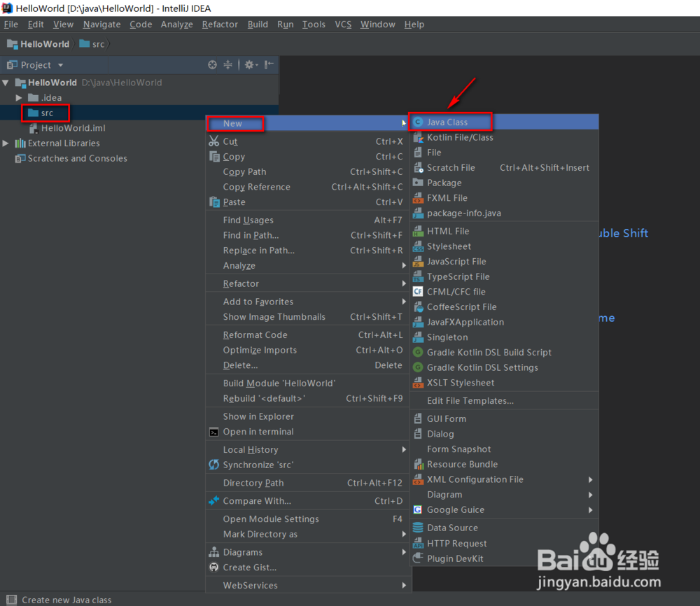Expand the WebServices submenu arrow

point(404,585)
